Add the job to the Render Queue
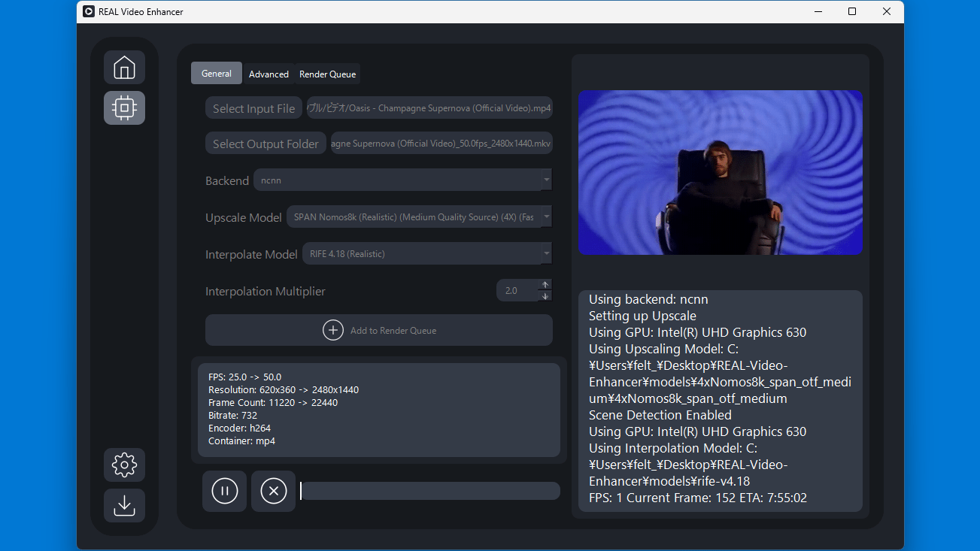Image resolution: width=980 pixels, height=551 pixels. pyautogui.click(x=379, y=330)
